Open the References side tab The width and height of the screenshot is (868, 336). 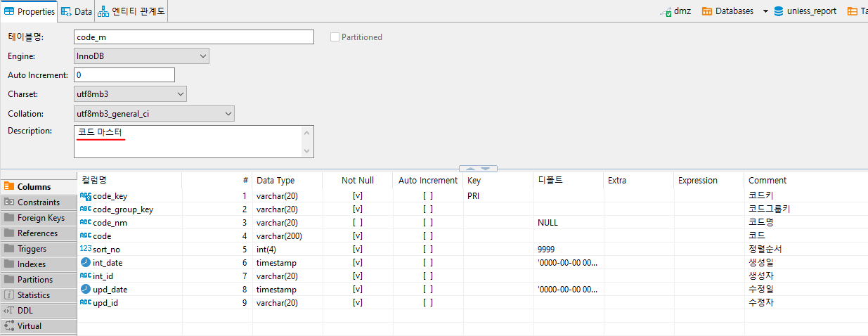(x=38, y=233)
